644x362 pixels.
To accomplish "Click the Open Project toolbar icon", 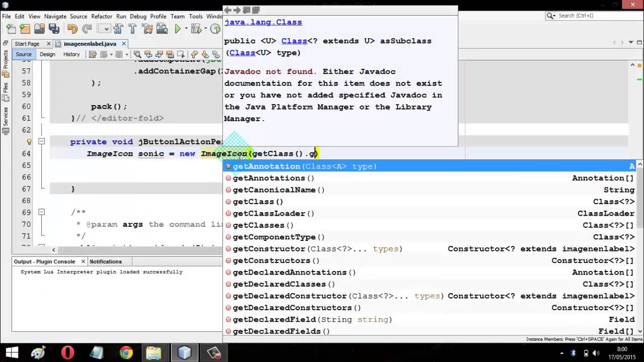I will coord(40,29).
